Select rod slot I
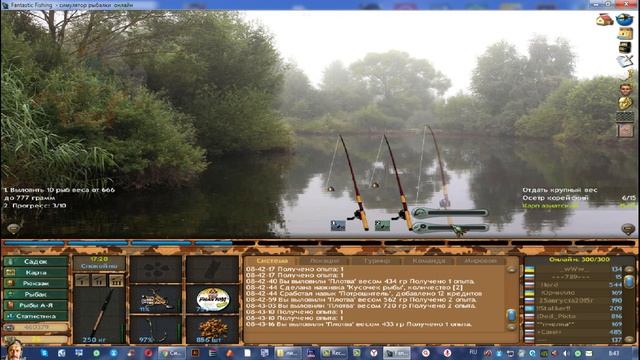This screenshot has width=640, height=360. (82, 280)
